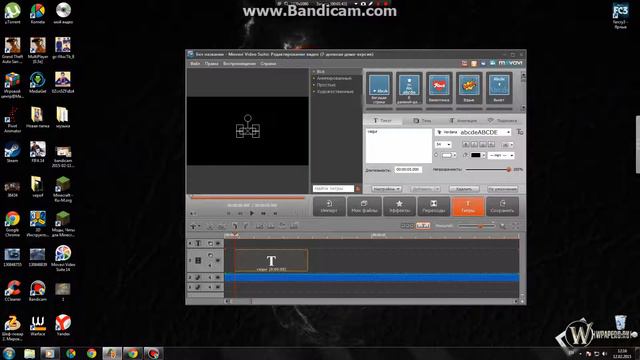Image resolution: width=640 pixels, height=360 pixels.
Task: Select the Все titles category
Action: point(321,71)
